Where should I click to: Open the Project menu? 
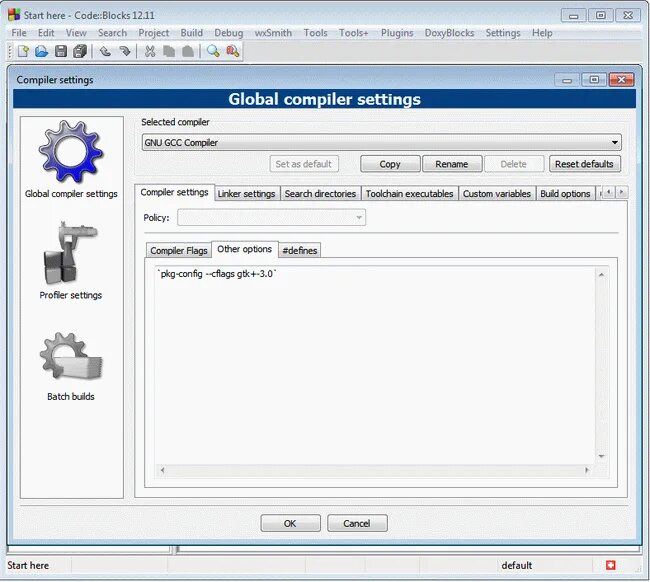click(x=153, y=33)
